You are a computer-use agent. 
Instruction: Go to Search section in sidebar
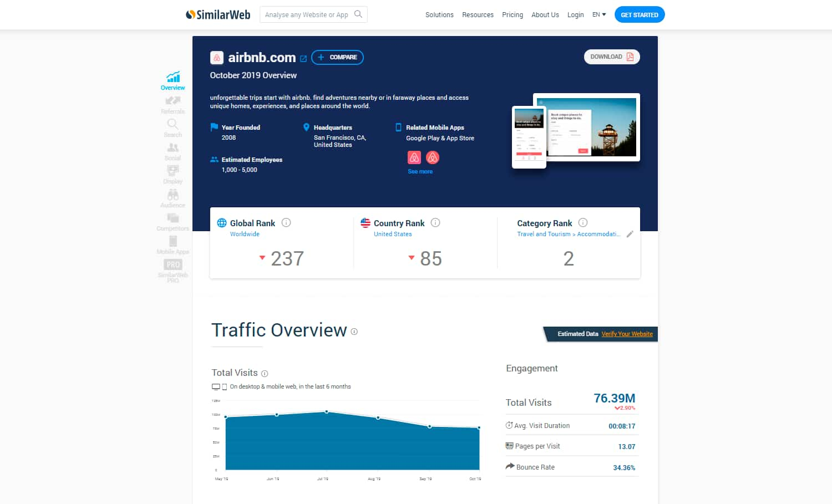(173, 128)
